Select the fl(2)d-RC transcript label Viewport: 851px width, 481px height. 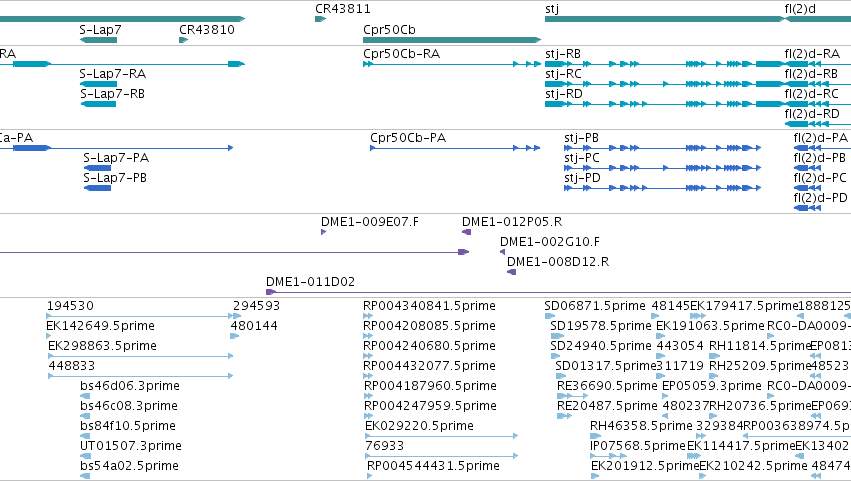point(811,93)
